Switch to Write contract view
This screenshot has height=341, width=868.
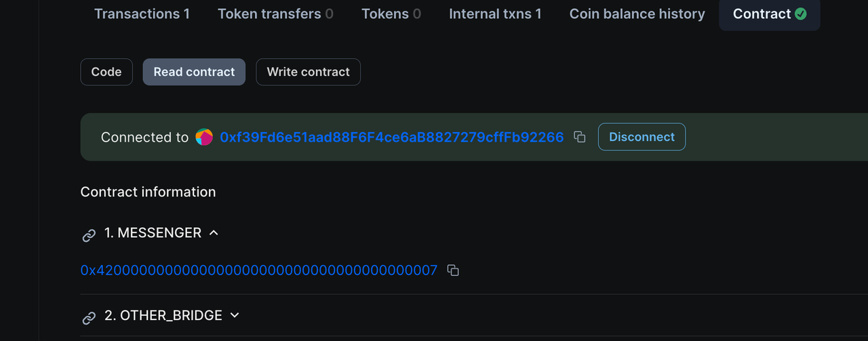(x=308, y=72)
